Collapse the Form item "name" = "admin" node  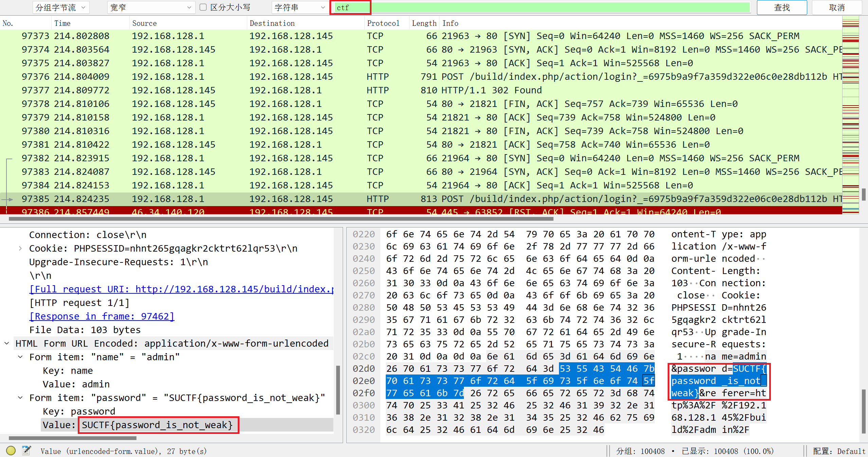(x=20, y=357)
